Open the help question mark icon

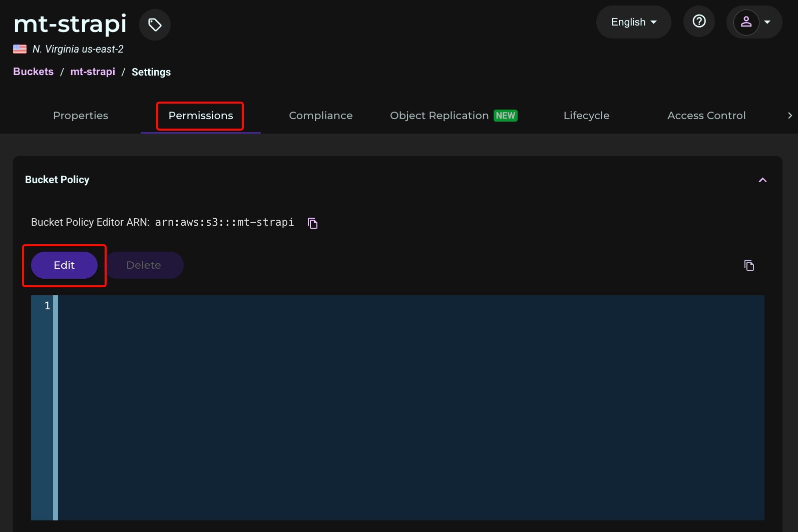coord(699,22)
